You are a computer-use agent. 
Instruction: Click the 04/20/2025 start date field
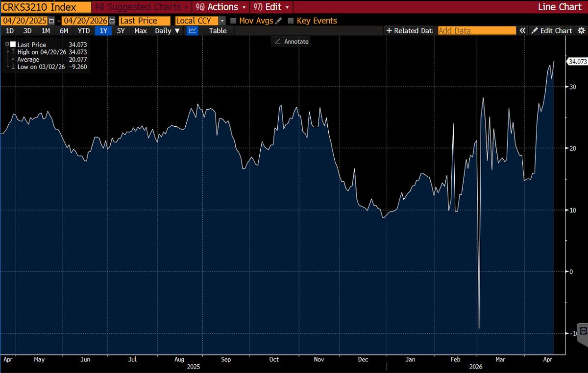pyautogui.click(x=24, y=21)
